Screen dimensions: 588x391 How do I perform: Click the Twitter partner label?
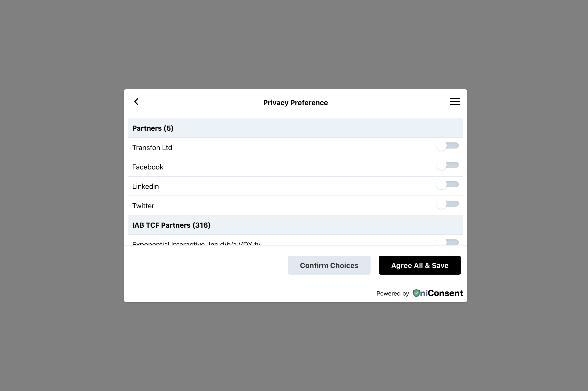coord(143,206)
